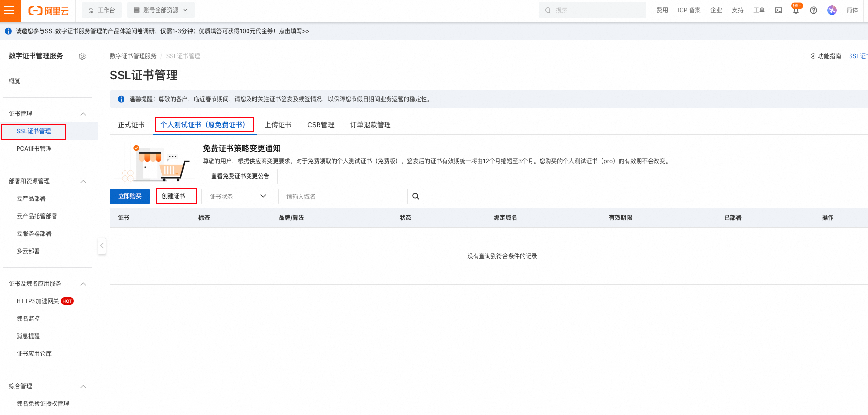
Task: Click 查看免费证书变更公告 button
Action: 240,176
